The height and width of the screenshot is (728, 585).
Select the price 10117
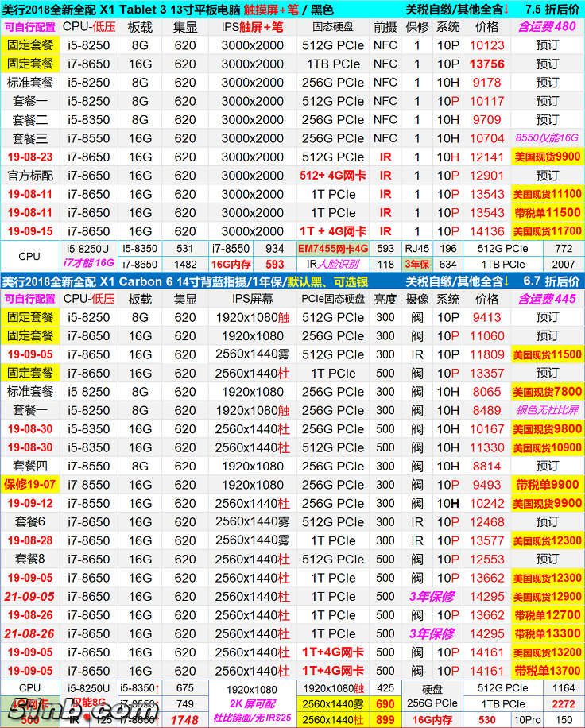coord(486,101)
